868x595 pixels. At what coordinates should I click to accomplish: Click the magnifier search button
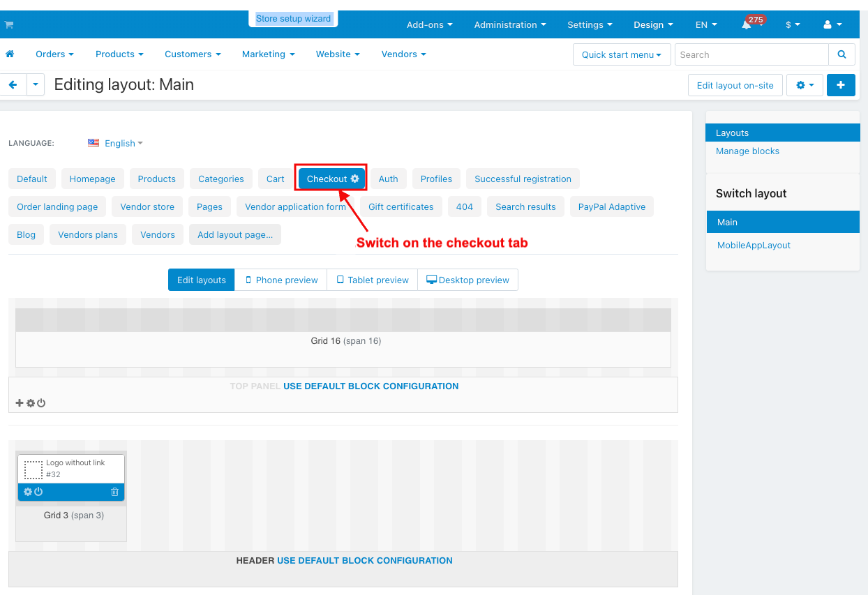(x=841, y=54)
